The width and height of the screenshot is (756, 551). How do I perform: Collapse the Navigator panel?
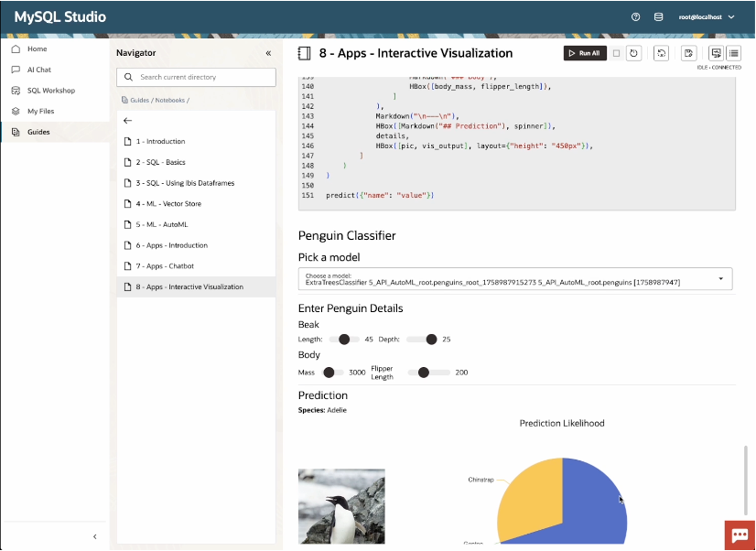coord(268,53)
